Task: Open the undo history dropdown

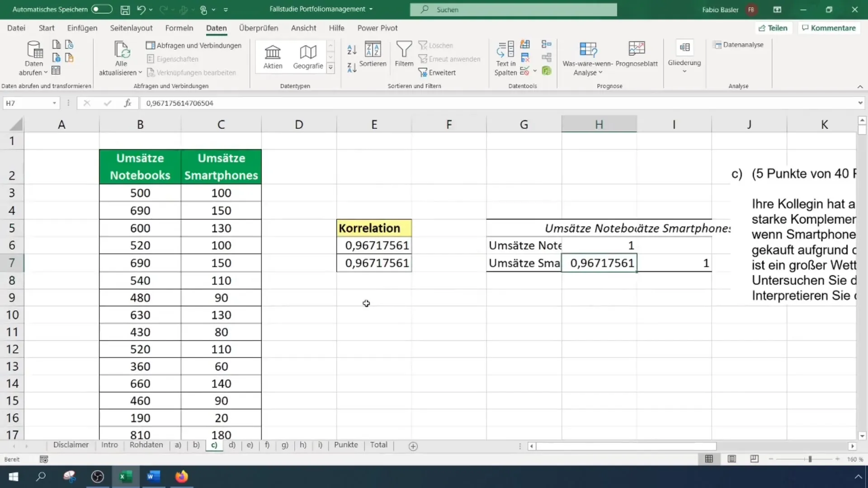Action: click(x=151, y=9)
